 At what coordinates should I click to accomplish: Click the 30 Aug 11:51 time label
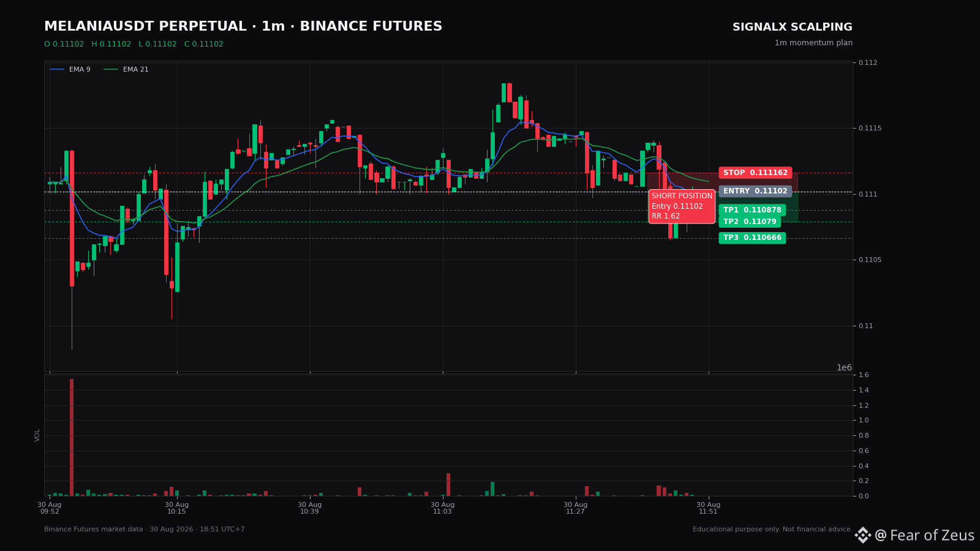(x=708, y=508)
